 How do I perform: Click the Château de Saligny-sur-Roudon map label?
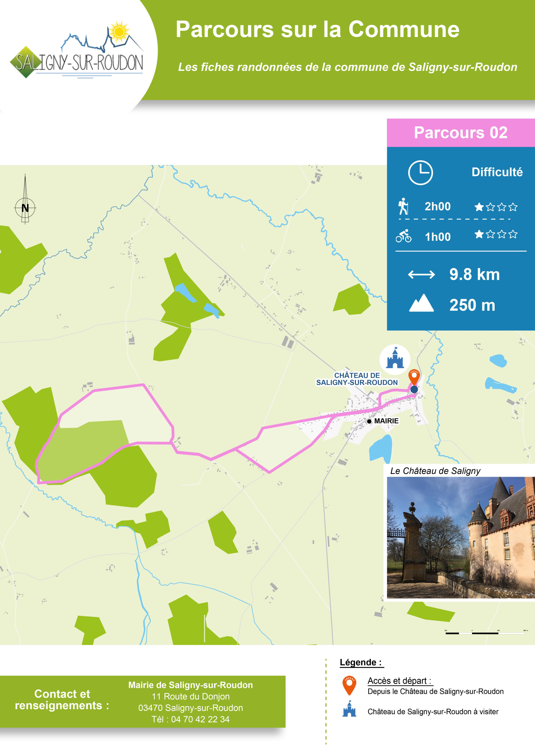[357, 379]
